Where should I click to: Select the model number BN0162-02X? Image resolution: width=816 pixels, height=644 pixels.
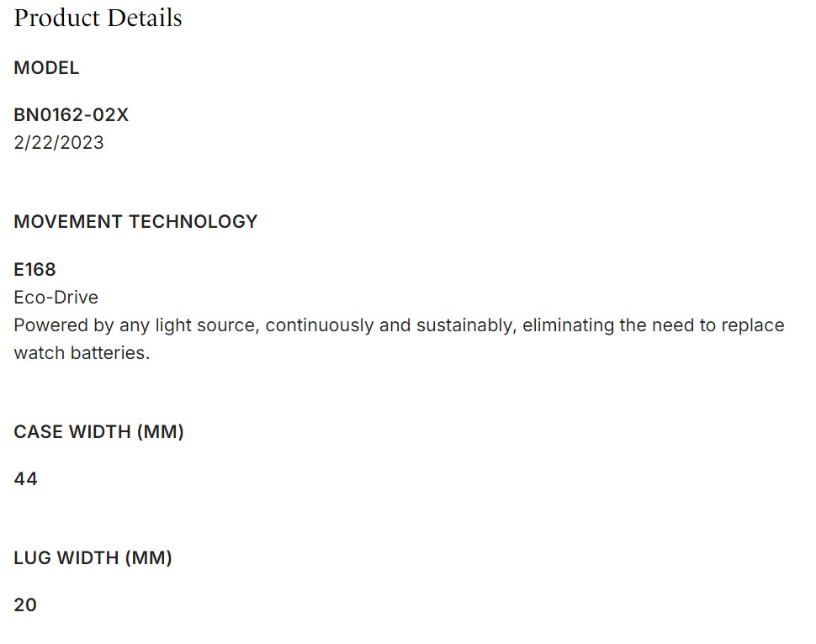coord(71,115)
